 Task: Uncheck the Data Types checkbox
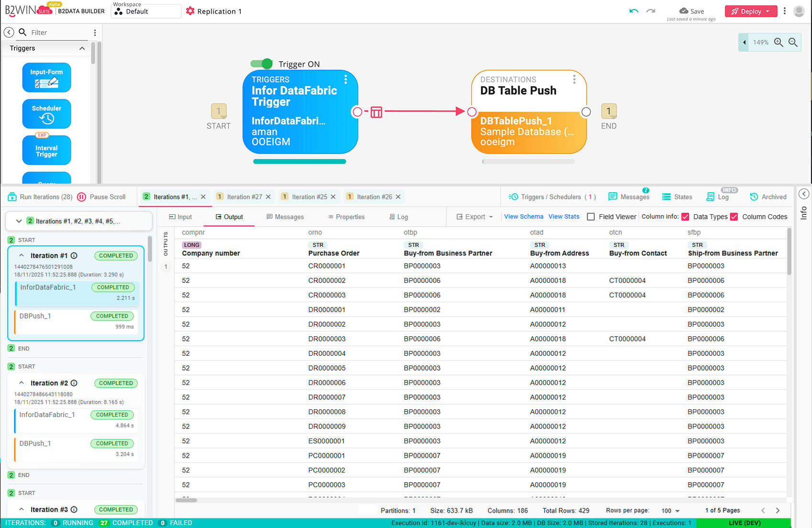(x=685, y=217)
